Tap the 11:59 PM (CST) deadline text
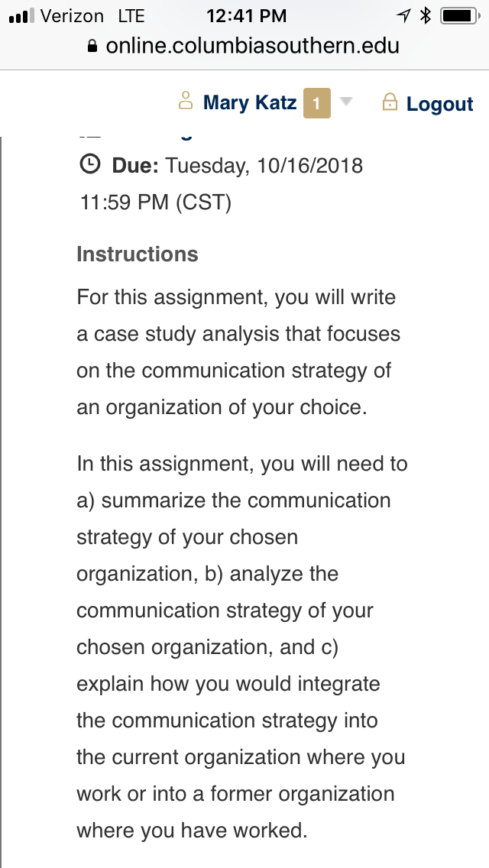This screenshot has height=868, width=489. 156,202
